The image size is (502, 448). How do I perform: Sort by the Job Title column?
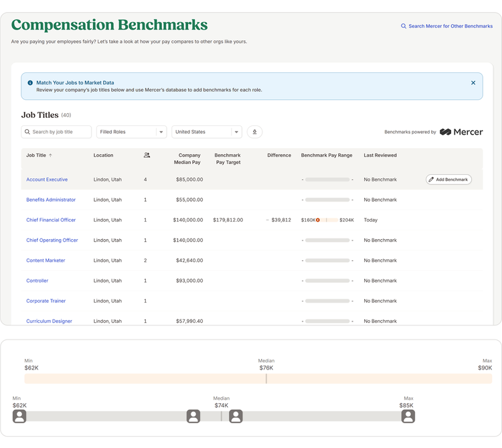(39, 155)
